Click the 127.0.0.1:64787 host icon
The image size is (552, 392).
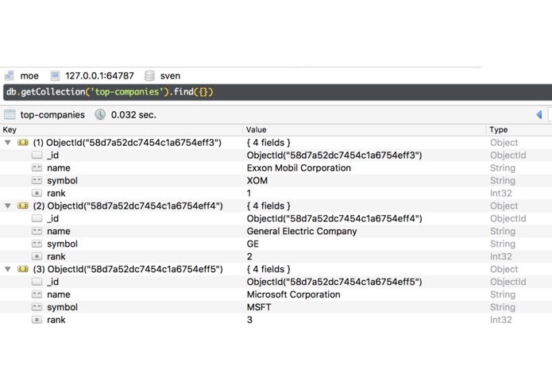[x=56, y=75]
